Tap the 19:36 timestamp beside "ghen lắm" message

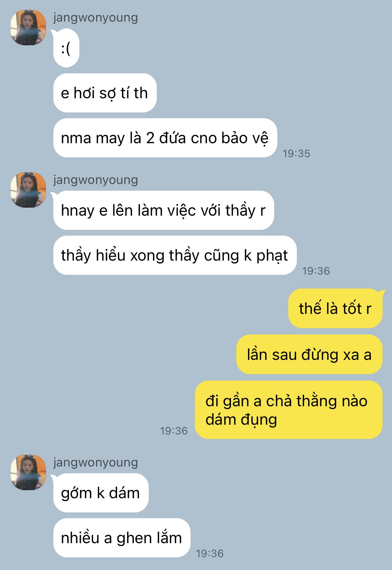point(210,554)
